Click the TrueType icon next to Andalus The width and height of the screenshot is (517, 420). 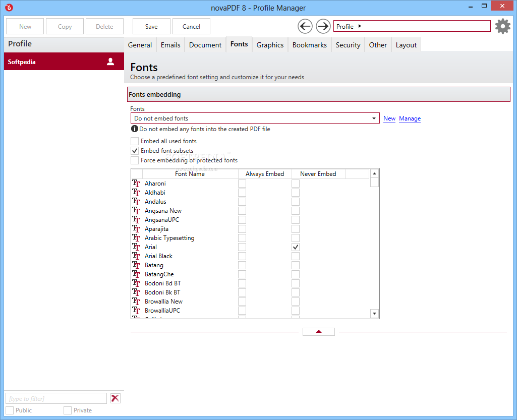click(136, 202)
